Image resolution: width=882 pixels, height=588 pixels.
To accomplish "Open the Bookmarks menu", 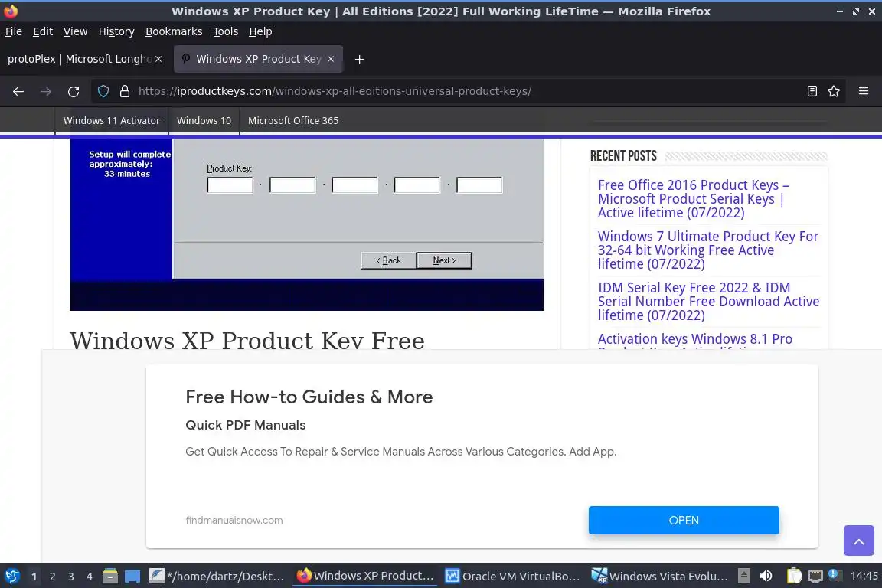I will coord(174,31).
